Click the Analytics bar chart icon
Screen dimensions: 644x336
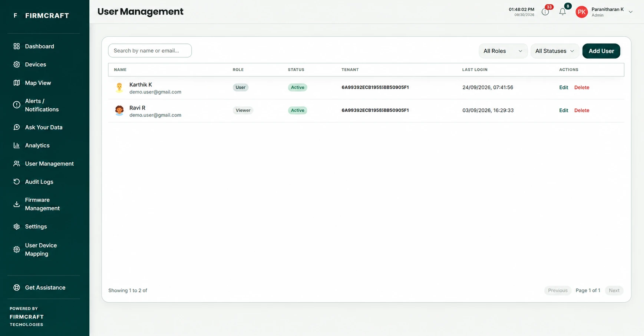(x=17, y=145)
